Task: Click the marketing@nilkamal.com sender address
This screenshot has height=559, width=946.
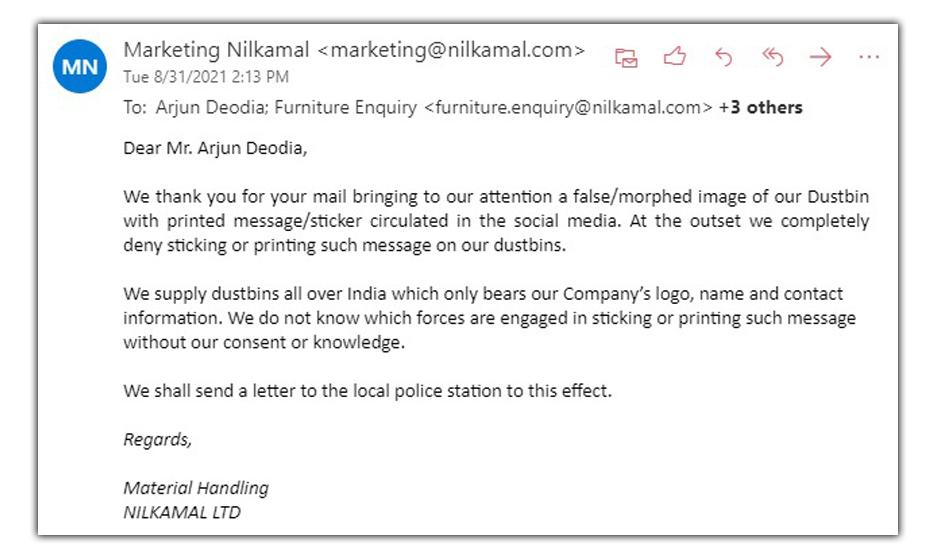Action: pos(450,50)
